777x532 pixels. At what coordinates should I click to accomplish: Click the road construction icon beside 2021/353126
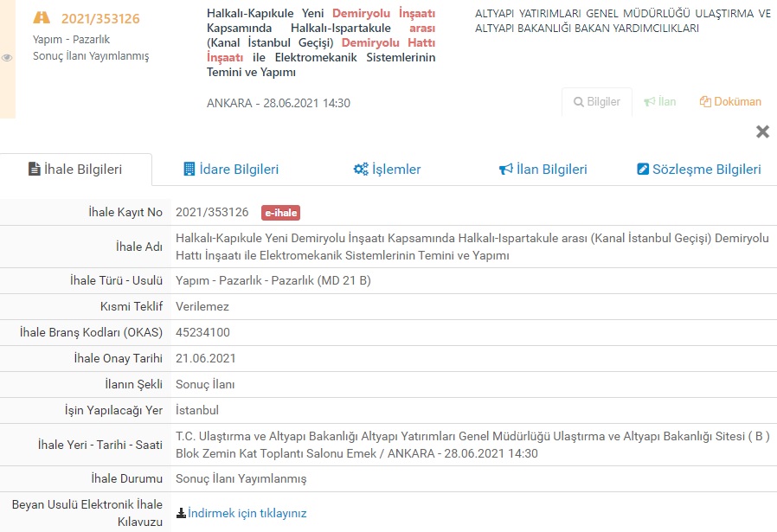pos(42,18)
